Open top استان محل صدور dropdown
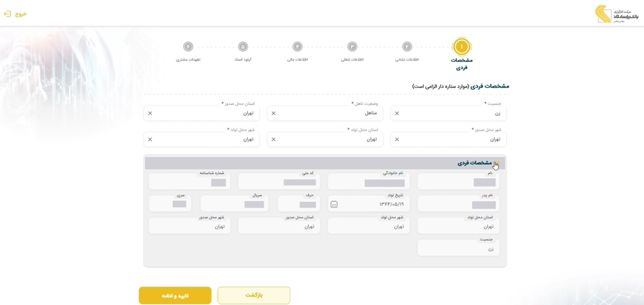The height and width of the screenshot is (305, 644). 201,113
